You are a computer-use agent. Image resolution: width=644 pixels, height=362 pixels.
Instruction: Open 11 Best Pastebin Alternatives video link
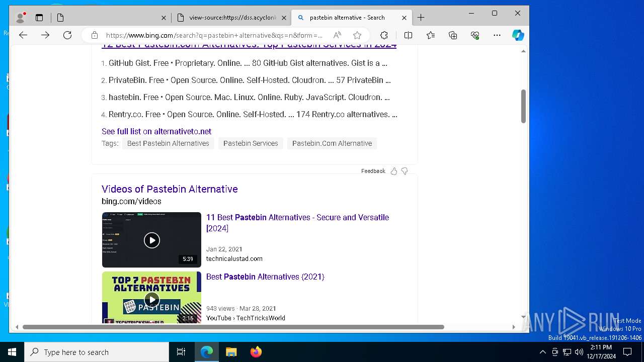pyautogui.click(x=297, y=223)
